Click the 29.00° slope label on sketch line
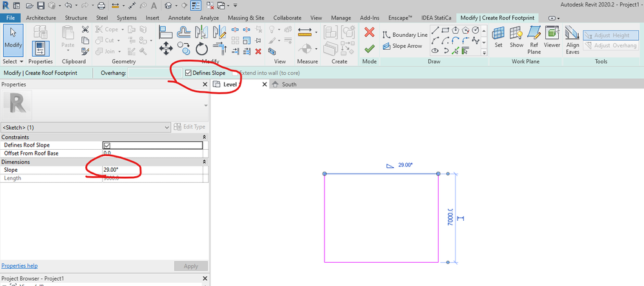Viewport: 644px width, 286px height. (x=405, y=165)
